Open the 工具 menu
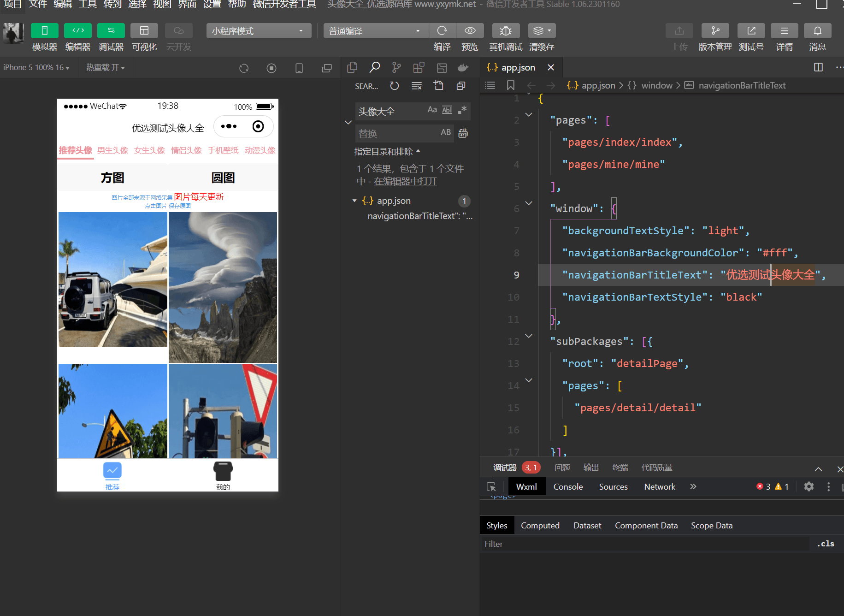Image resolution: width=844 pixels, height=616 pixels. [x=88, y=5]
